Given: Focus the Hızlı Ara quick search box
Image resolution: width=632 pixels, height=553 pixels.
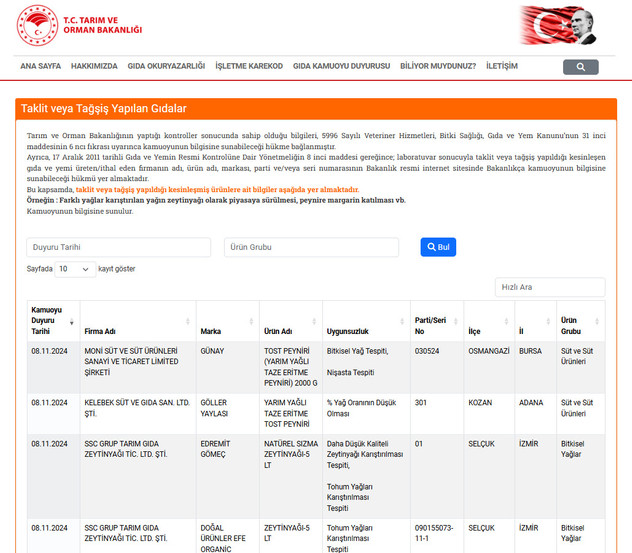Looking at the screenshot, I should [x=550, y=287].
